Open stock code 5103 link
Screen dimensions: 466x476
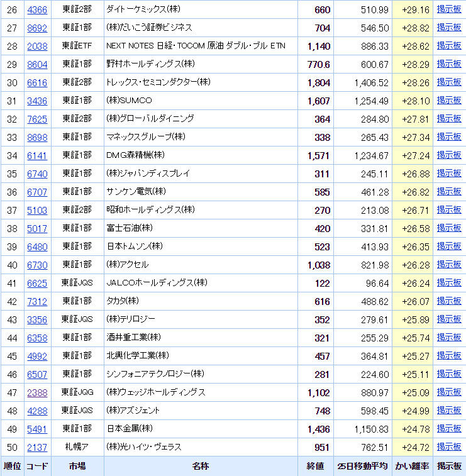[x=37, y=211]
